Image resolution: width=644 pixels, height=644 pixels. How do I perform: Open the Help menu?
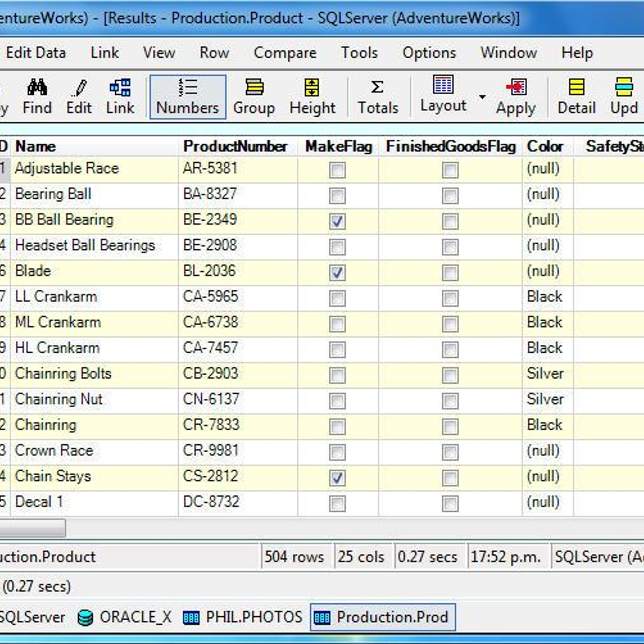click(x=577, y=53)
